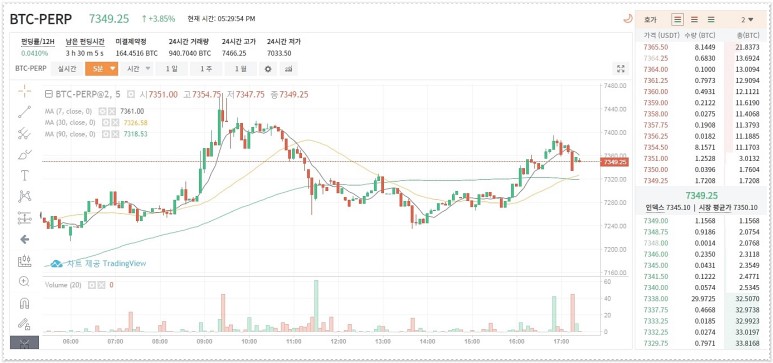Remove the MA 7 indicator

pyautogui.click(x=111, y=111)
